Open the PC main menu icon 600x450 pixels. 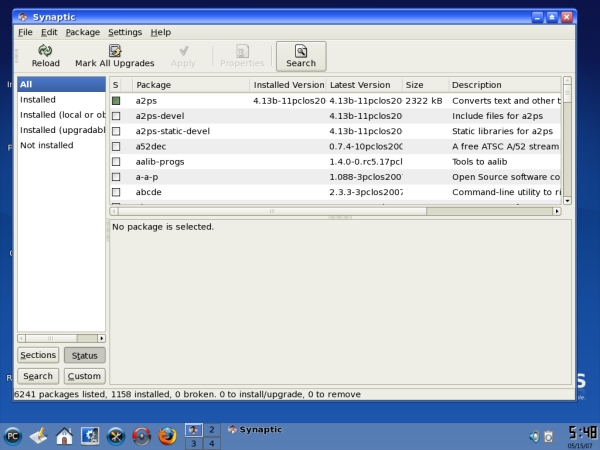[x=13, y=436]
